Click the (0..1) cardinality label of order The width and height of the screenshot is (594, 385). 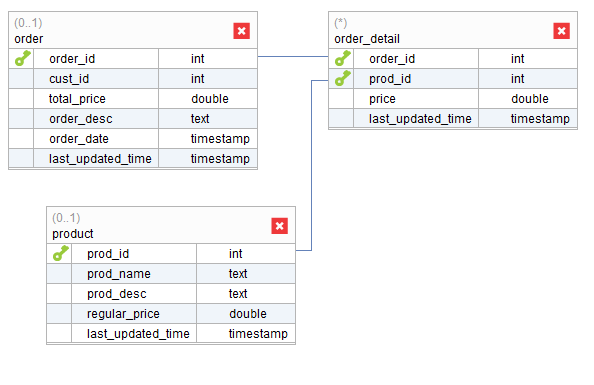pyautogui.click(x=28, y=23)
